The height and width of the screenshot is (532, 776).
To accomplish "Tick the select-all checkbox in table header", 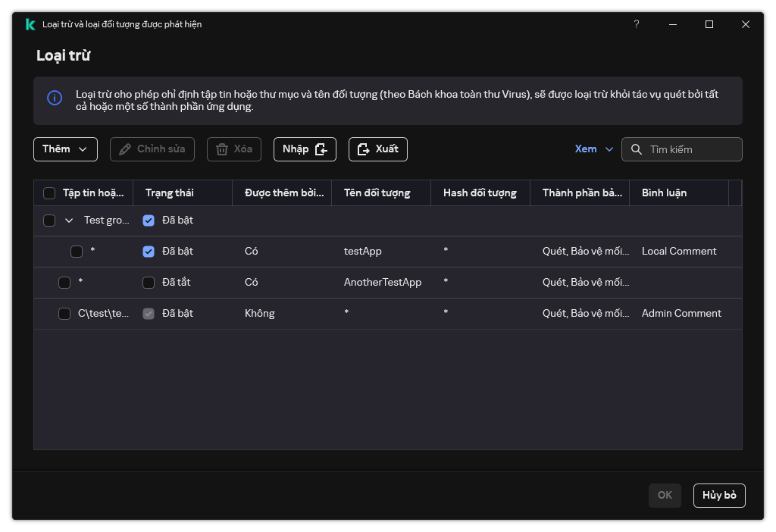I will (x=49, y=193).
